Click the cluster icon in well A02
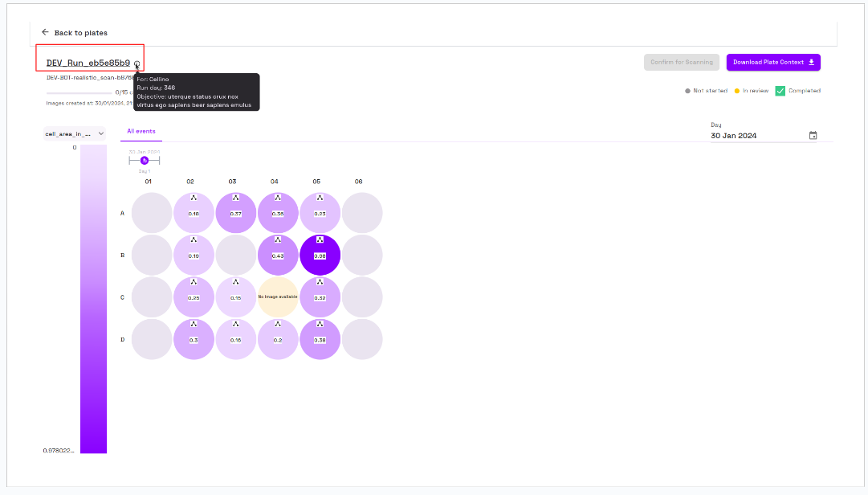The width and height of the screenshot is (868, 495). pos(194,198)
